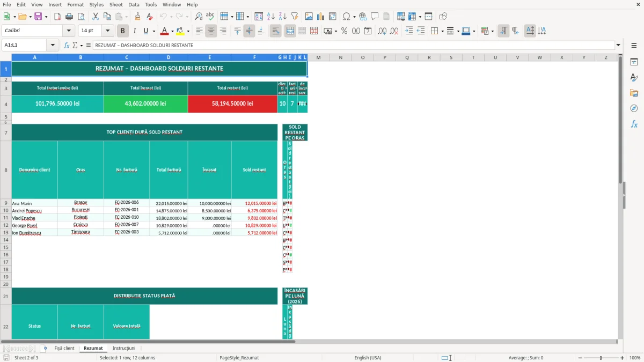Insert a comment with speech bubble icon
The width and height of the screenshot is (644, 362).
pos(375,17)
